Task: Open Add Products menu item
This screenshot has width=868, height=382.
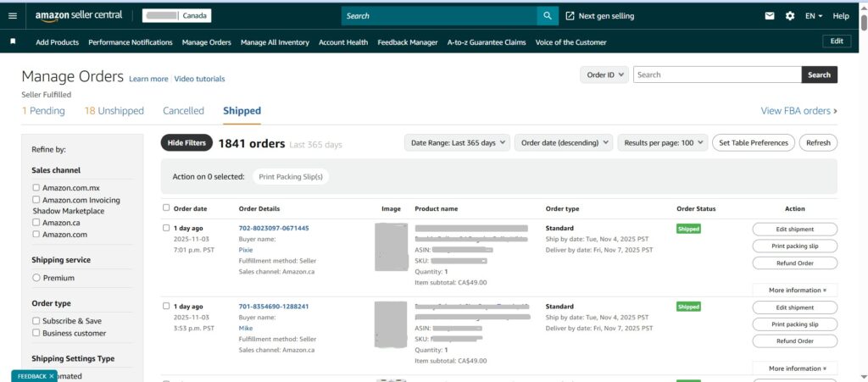Action: [57, 42]
